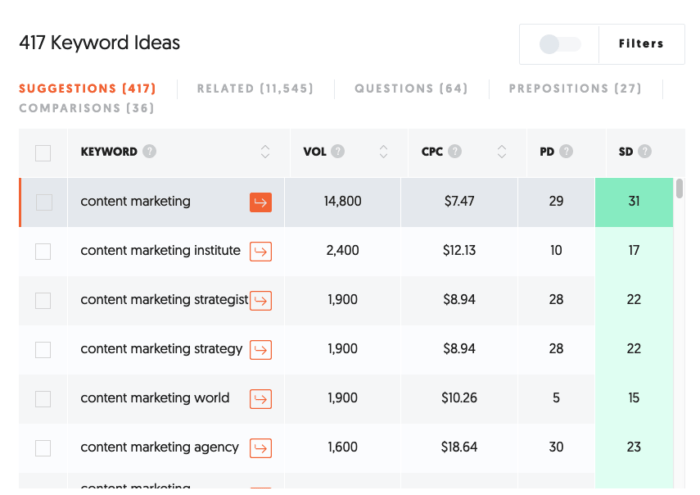Check the content marketing agency checkbox
The image size is (700, 495).
point(43,448)
